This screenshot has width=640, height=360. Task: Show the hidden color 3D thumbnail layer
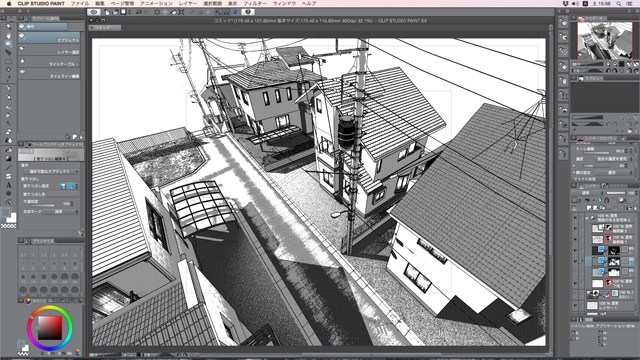[575, 294]
